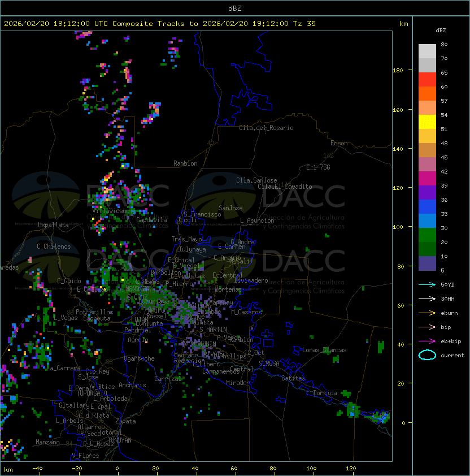Click the 'current' legend label
Image resolution: width=470 pixels, height=476 pixels.
pos(452,356)
